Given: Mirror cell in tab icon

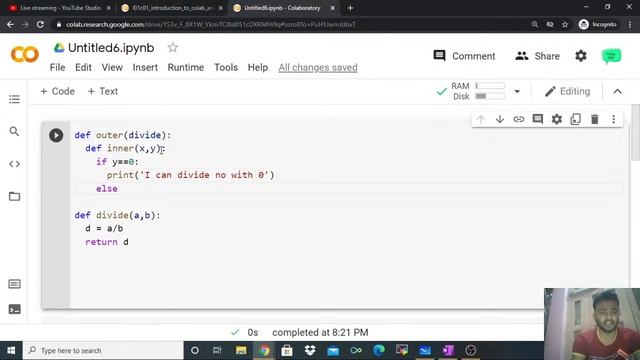Looking at the screenshot, I should click(x=576, y=119).
